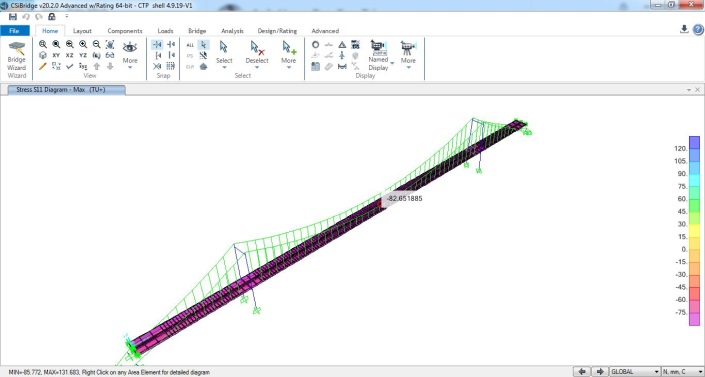Click the left arrow step button

coord(582,372)
